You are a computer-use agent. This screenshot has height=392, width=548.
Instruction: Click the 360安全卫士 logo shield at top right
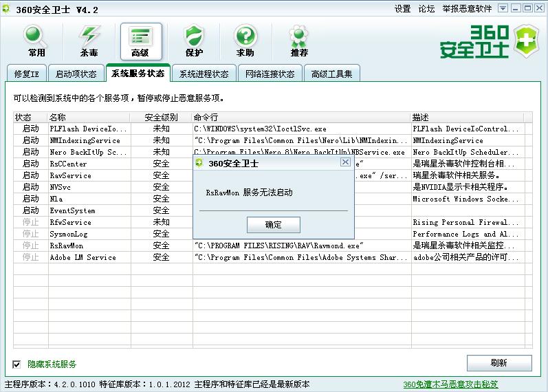527,41
